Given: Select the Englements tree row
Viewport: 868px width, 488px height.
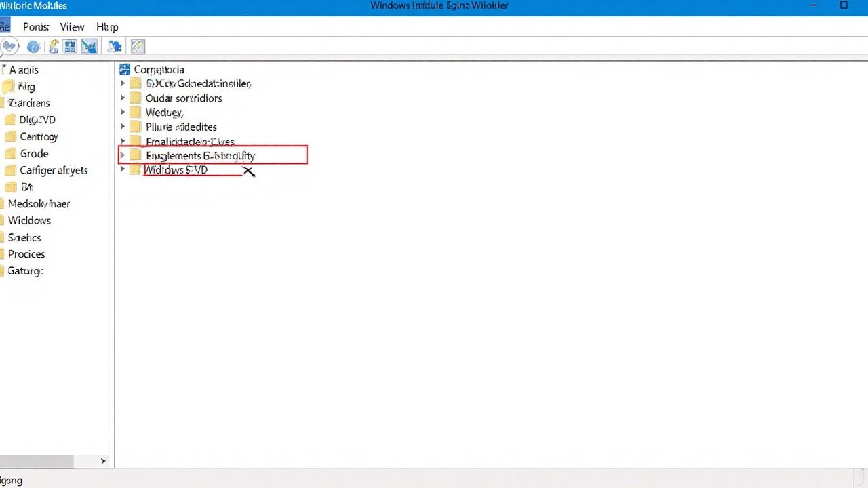Looking at the screenshot, I should pos(200,155).
